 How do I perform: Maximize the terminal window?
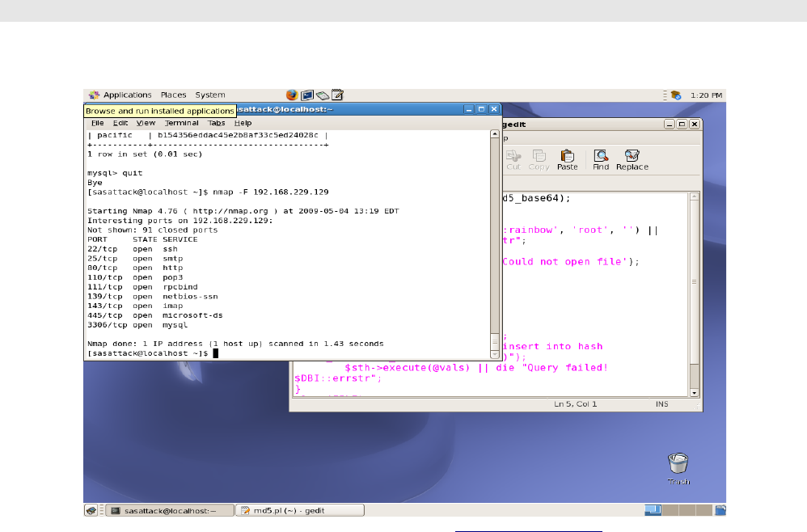click(481, 109)
